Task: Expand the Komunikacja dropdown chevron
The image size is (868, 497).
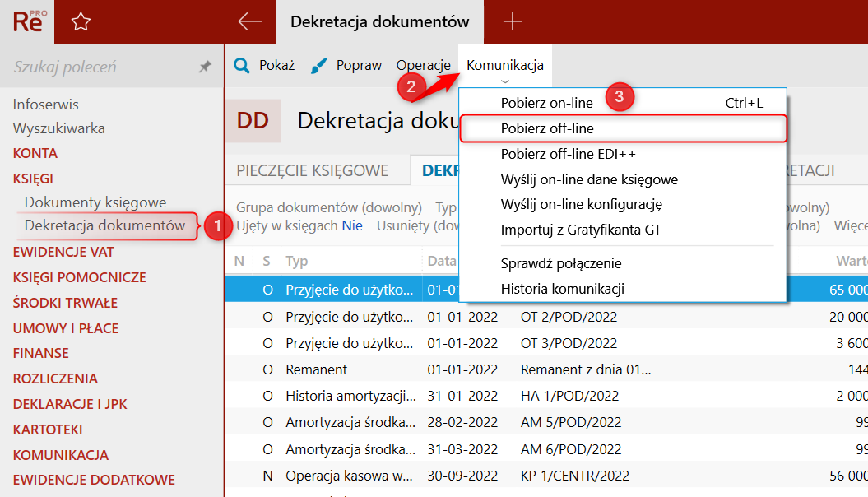Action: [505, 81]
